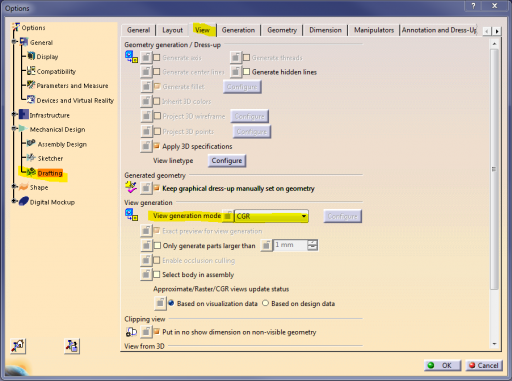This screenshot has height=381, width=512.
Task: Collapse the General tree node
Action: click(14, 42)
